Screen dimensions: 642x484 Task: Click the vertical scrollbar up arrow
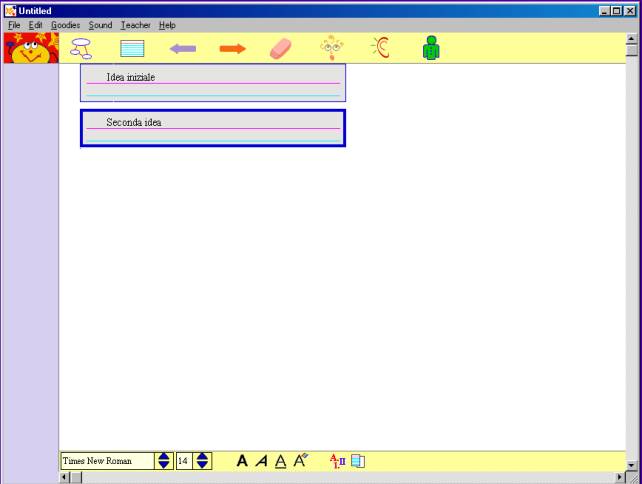click(x=631, y=38)
